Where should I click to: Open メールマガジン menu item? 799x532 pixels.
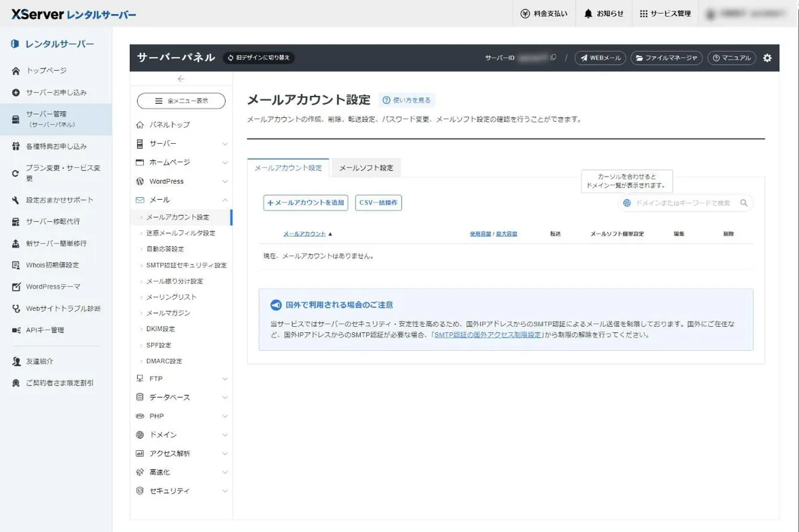(168, 313)
